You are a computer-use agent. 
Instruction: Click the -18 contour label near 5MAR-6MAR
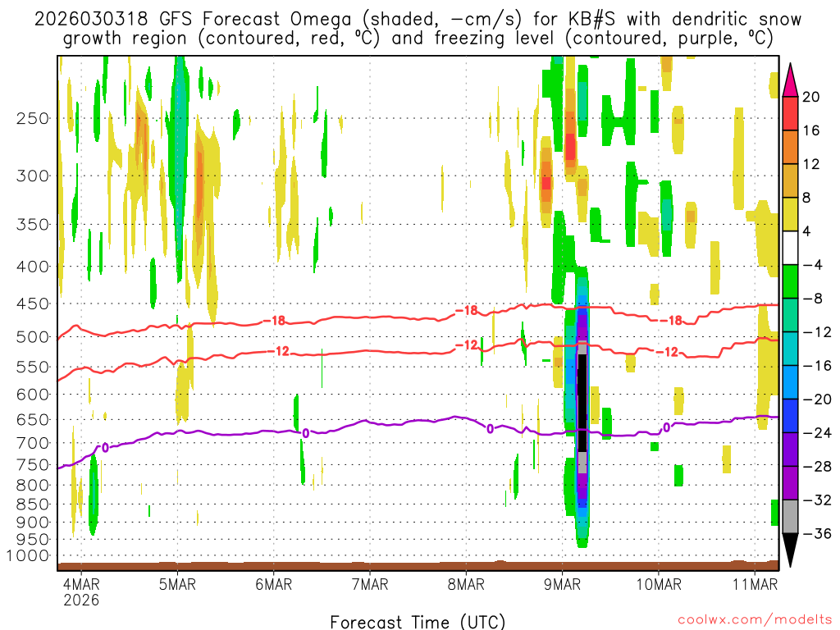275,321
